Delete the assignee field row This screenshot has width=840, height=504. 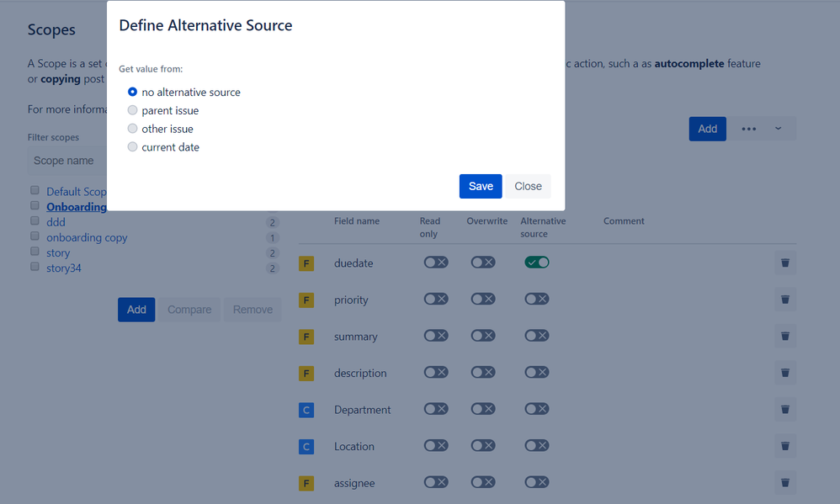784,483
